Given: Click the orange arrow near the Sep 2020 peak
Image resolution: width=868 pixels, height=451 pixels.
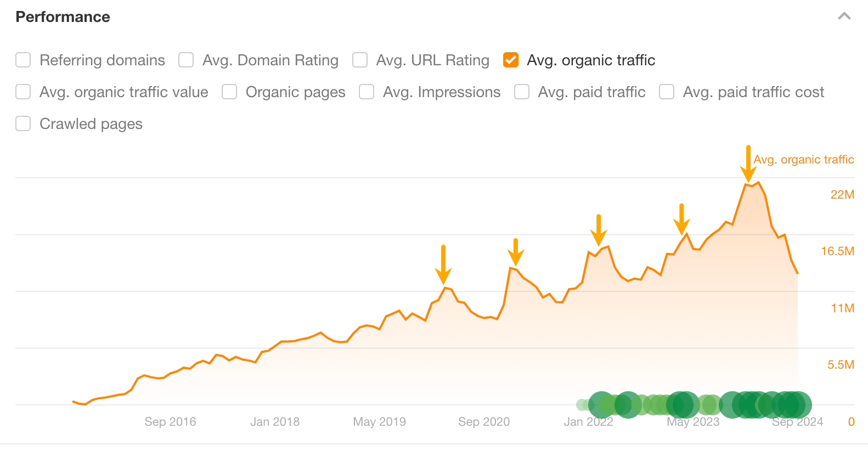Looking at the screenshot, I should [516, 252].
